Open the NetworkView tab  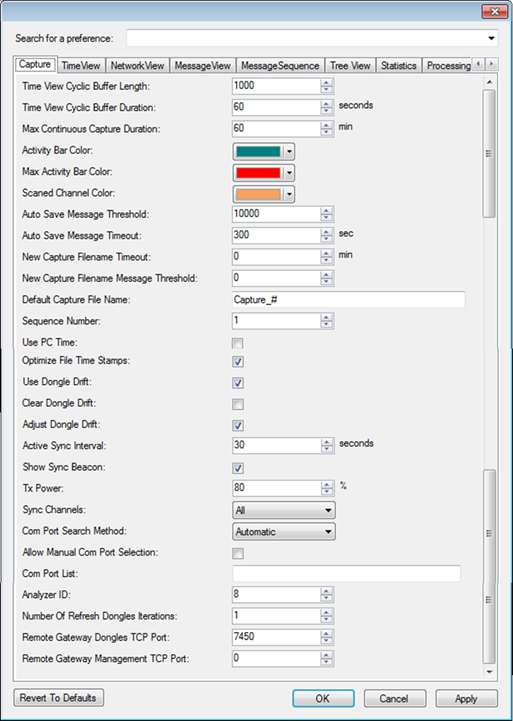point(137,66)
